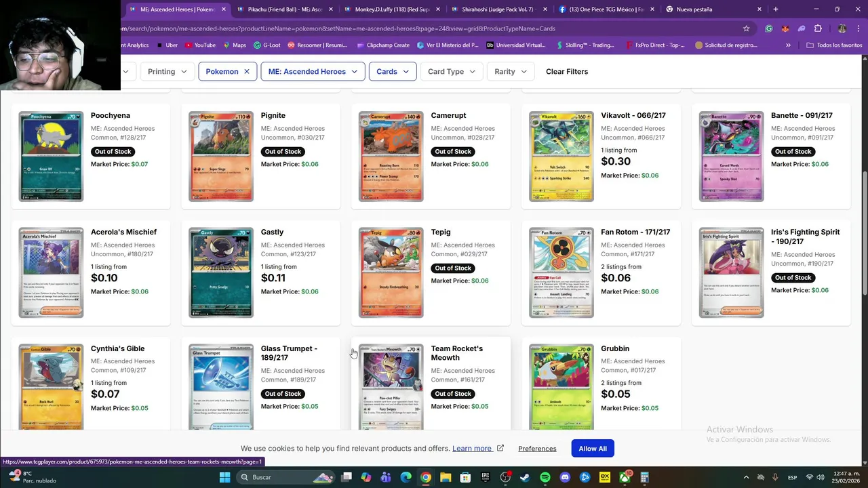
Task: Open Epic Games launcher in taskbar
Action: [486, 477]
